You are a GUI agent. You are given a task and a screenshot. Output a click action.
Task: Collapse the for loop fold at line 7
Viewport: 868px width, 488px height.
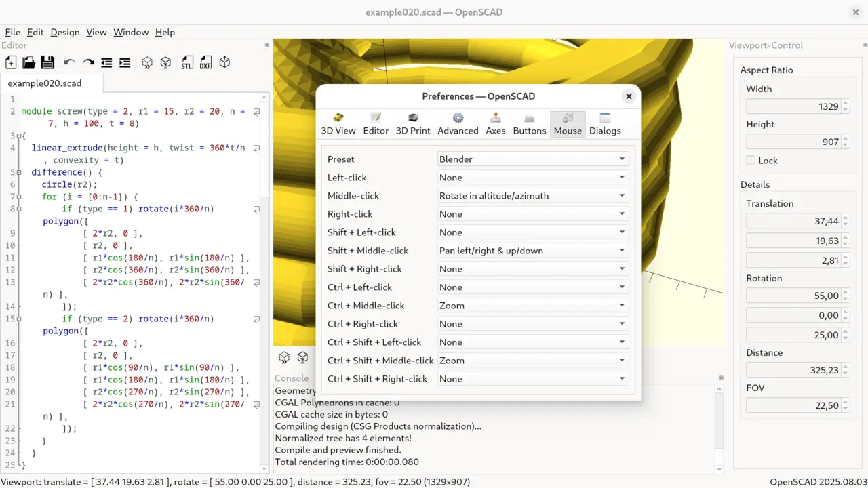click(x=19, y=197)
